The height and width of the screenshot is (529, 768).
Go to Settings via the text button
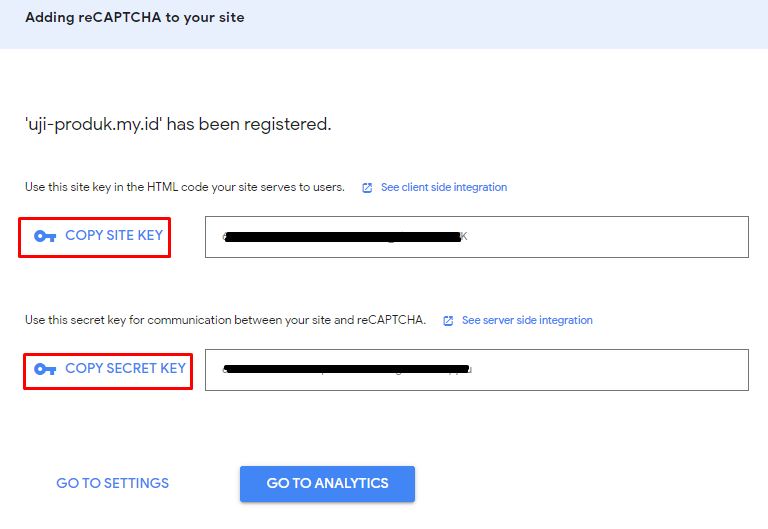click(112, 483)
